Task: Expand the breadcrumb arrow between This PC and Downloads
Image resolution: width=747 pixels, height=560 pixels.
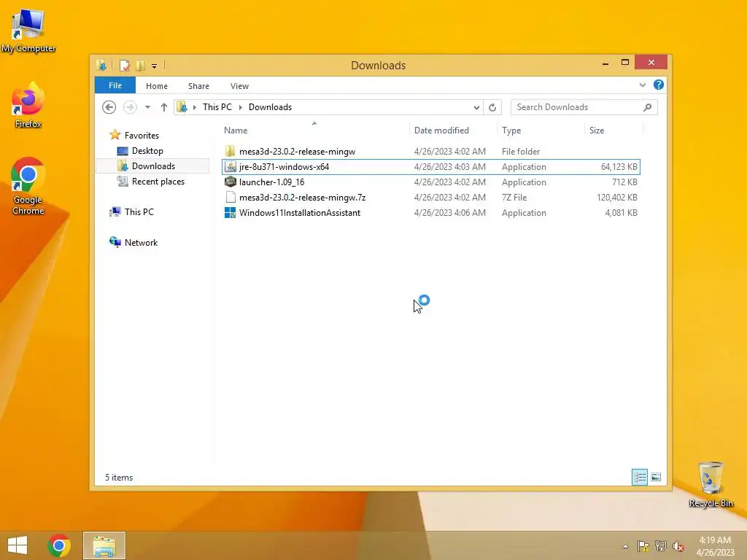Action: [240, 107]
